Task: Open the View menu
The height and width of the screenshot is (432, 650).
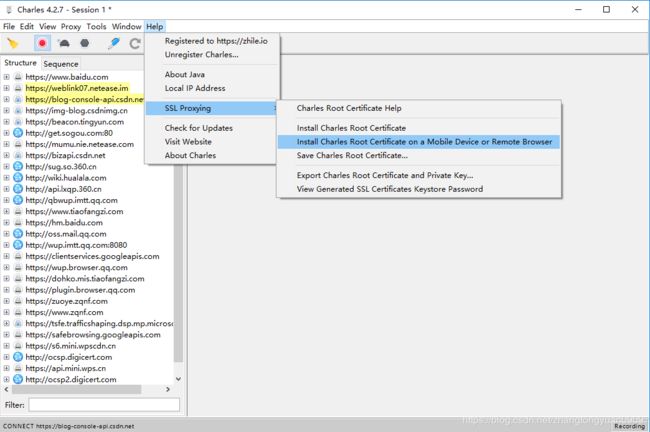Action: tap(48, 27)
